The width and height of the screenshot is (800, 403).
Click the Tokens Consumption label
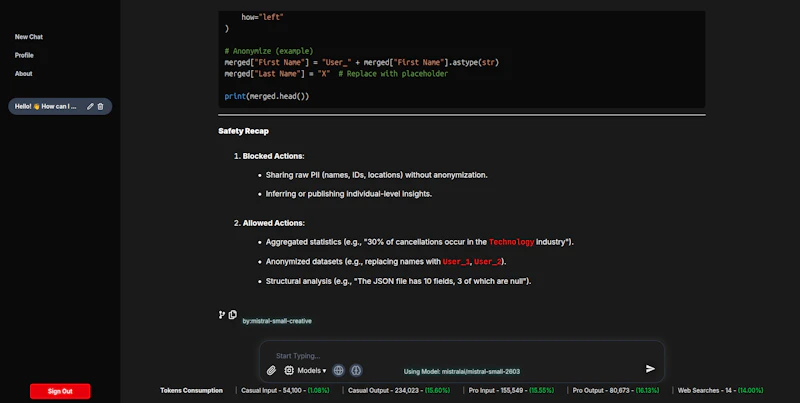(191, 390)
